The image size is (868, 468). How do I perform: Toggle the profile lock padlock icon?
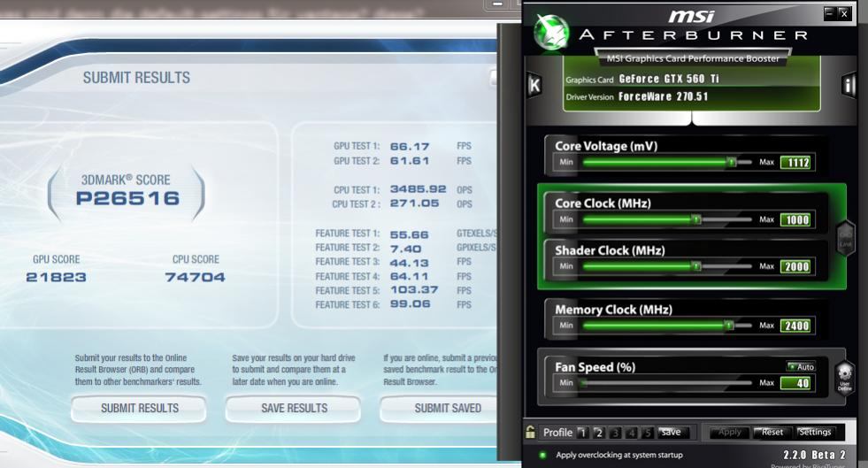(530, 432)
